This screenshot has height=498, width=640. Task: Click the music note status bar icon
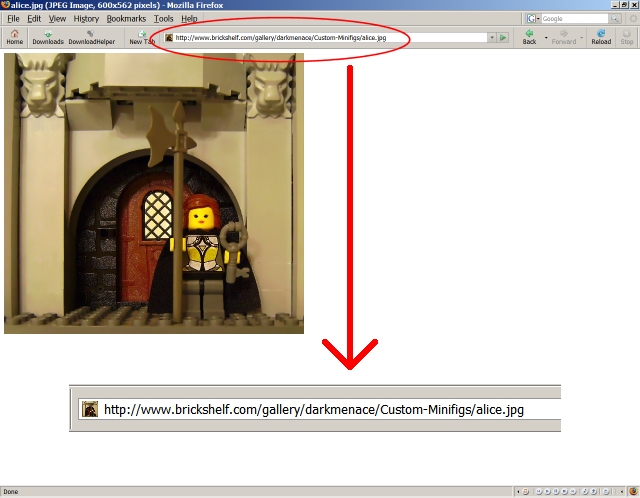click(x=585, y=491)
